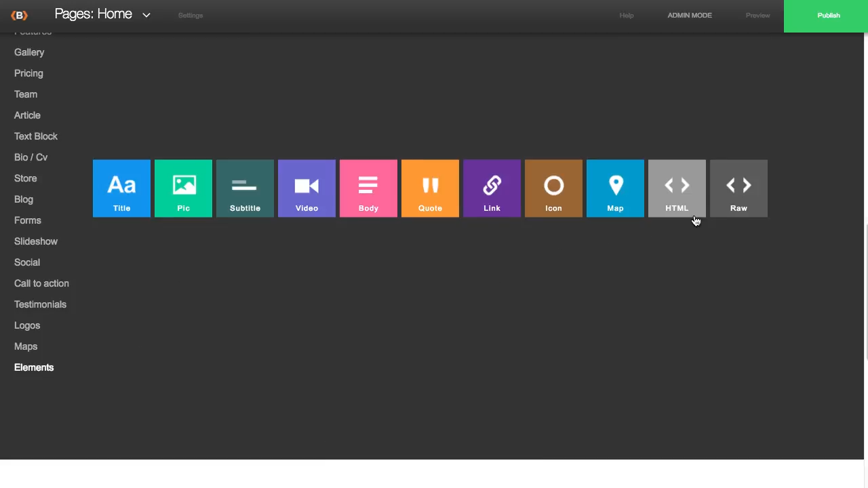
Task: Insert a Pic element
Action: click(183, 188)
